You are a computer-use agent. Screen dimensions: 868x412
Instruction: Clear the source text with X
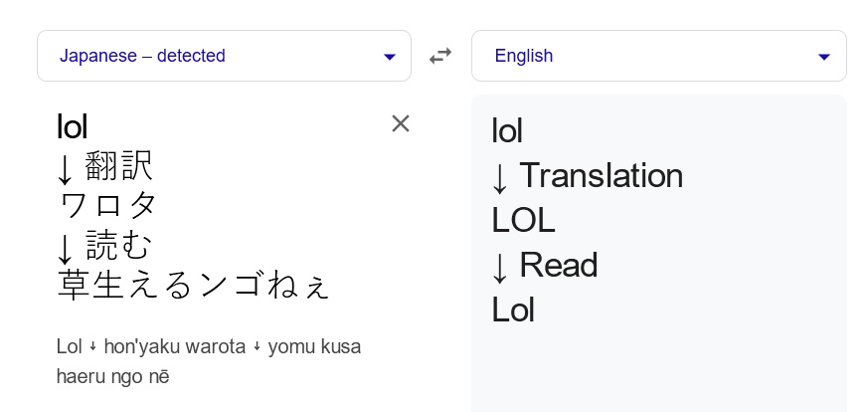pyautogui.click(x=401, y=123)
